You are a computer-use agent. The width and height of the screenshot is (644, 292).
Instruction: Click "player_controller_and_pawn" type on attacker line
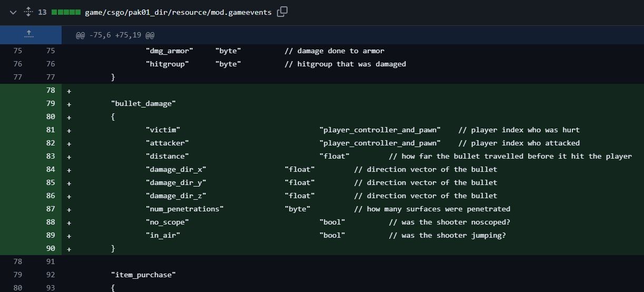(x=380, y=143)
